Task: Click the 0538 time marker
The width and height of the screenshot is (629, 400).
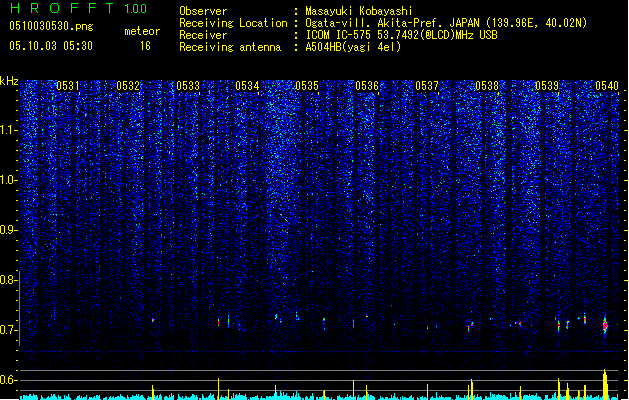Action: (x=487, y=86)
